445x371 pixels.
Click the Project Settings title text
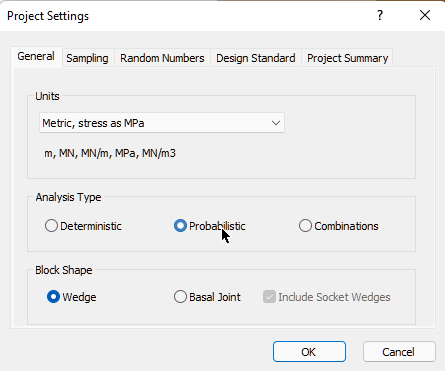(48, 16)
